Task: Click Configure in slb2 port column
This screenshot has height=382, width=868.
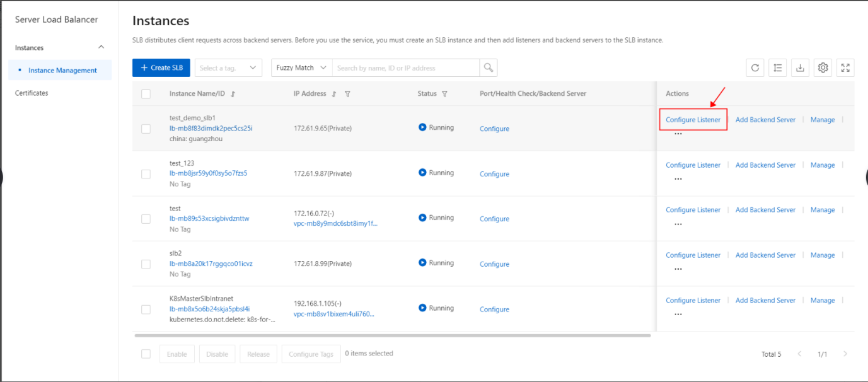Action: click(494, 264)
